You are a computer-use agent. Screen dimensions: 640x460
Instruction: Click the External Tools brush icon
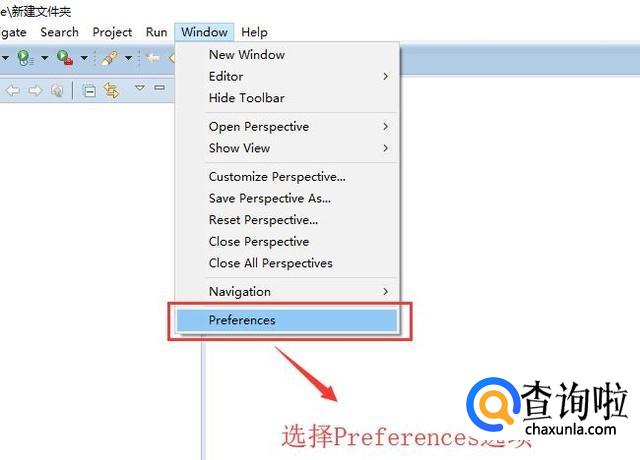(109, 58)
